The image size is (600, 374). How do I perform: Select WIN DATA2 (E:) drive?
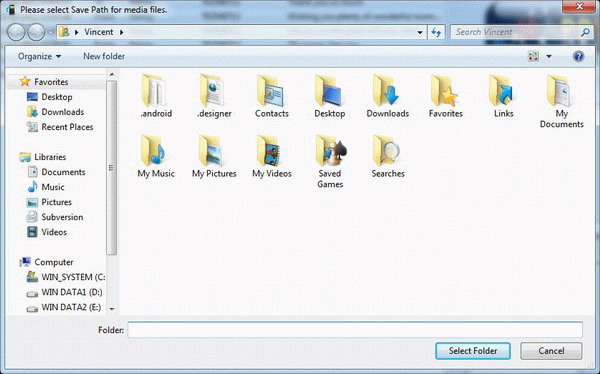(x=64, y=307)
